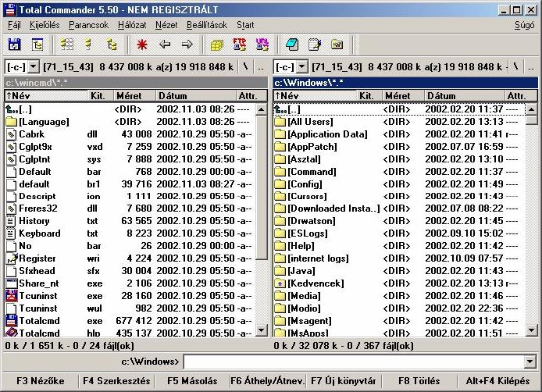
Task: Open the URL new FTP connection icon
Action: coord(262,45)
